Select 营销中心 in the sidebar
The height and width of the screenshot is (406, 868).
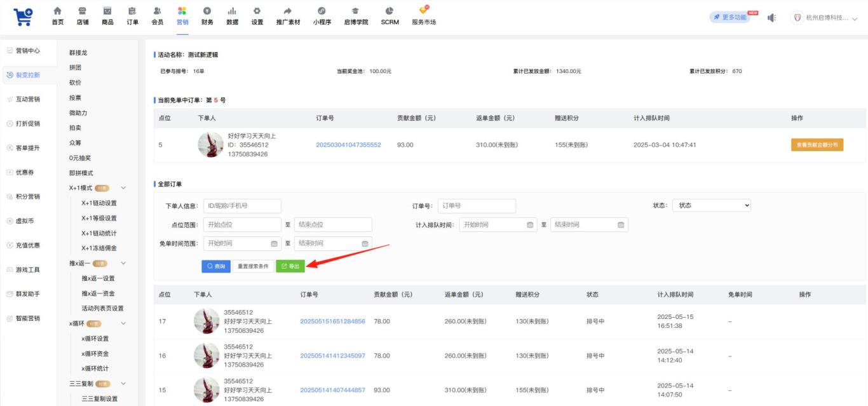pos(28,51)
